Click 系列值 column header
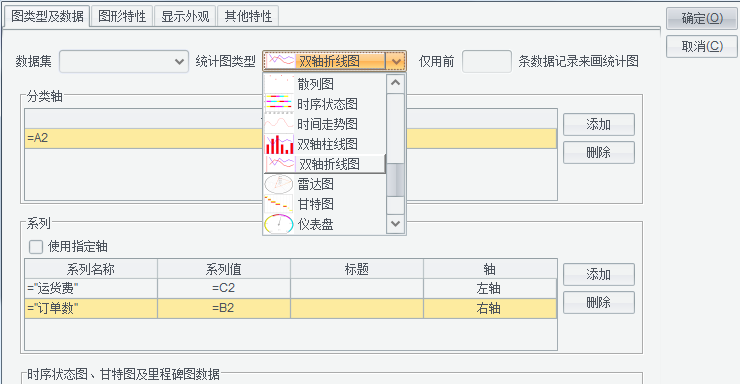 click(224, 269)
